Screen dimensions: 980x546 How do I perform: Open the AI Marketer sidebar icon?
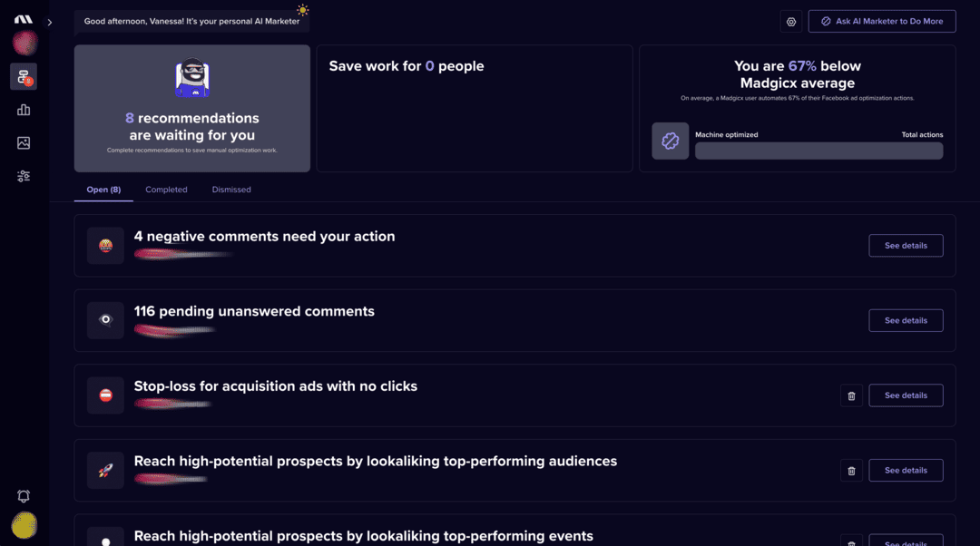24,77
